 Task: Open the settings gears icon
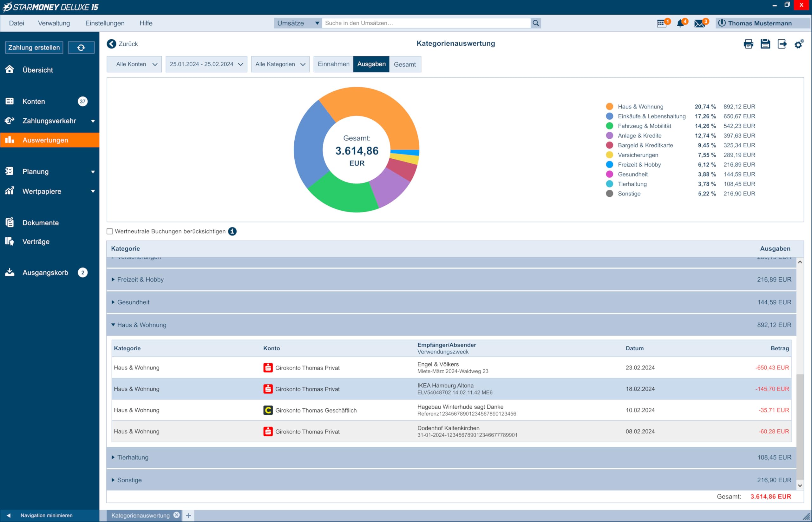point(799,44)
